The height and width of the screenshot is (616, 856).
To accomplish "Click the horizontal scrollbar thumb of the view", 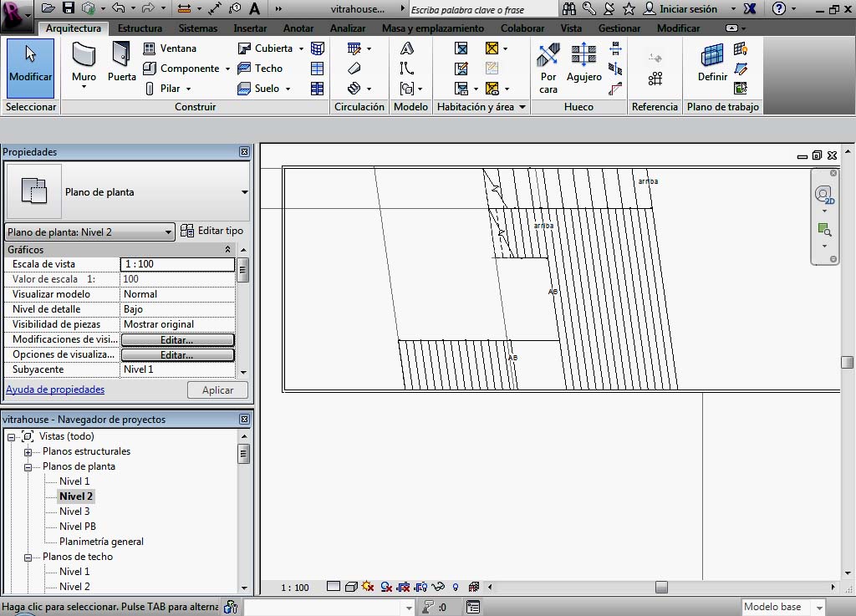I will 661,588.
